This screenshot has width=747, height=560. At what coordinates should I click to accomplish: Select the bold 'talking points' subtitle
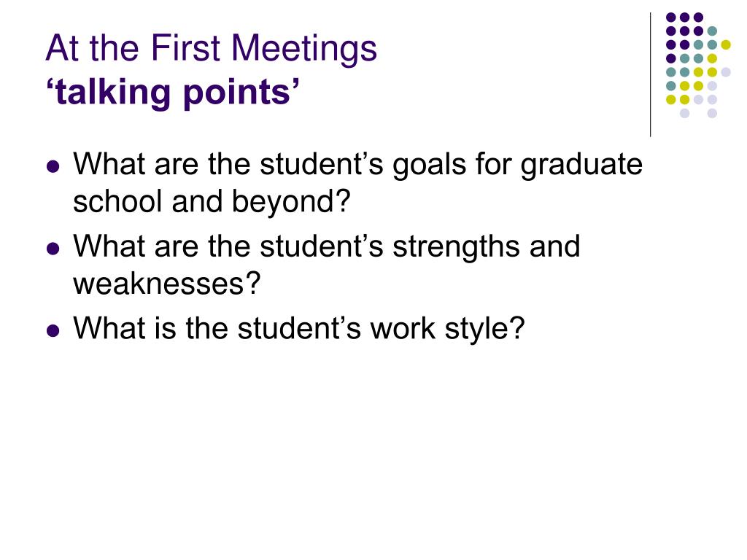(173, 93)
